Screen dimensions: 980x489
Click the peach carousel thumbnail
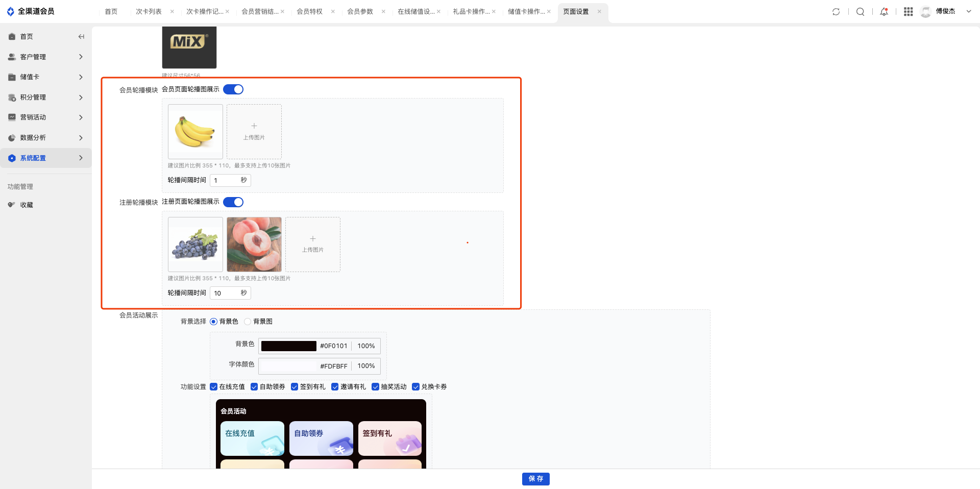click(254, 244)
